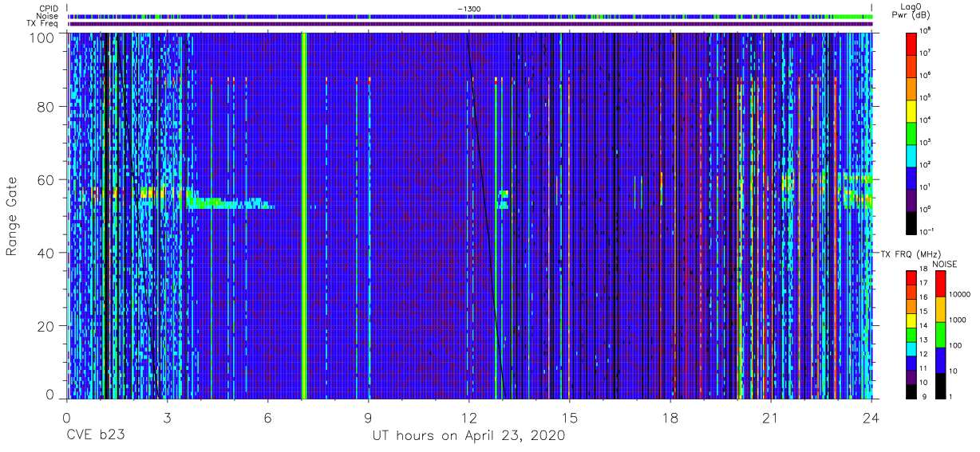Select the red top swatch of NOISE legend
This screenshot has height=452, width=980.
pos(940,283)
